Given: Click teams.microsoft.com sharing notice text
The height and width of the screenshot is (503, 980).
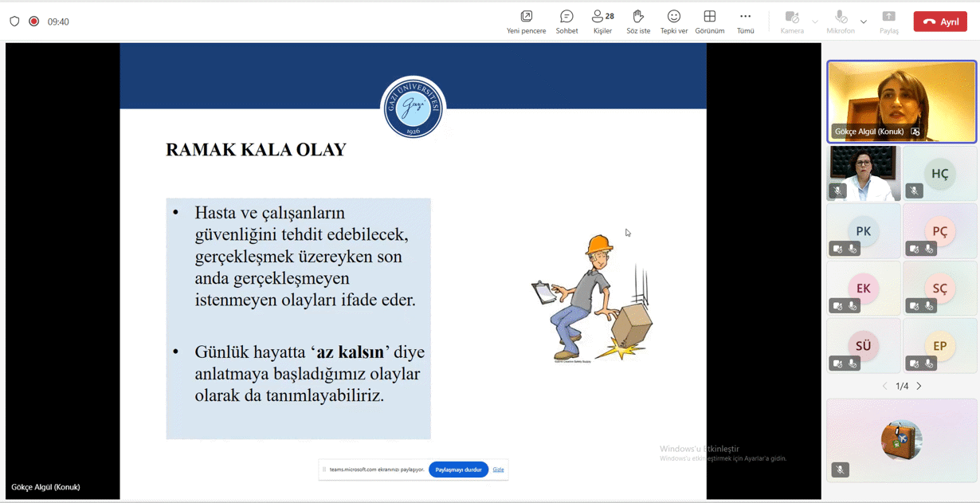Looking at the screenshot, I should (377, 470).
